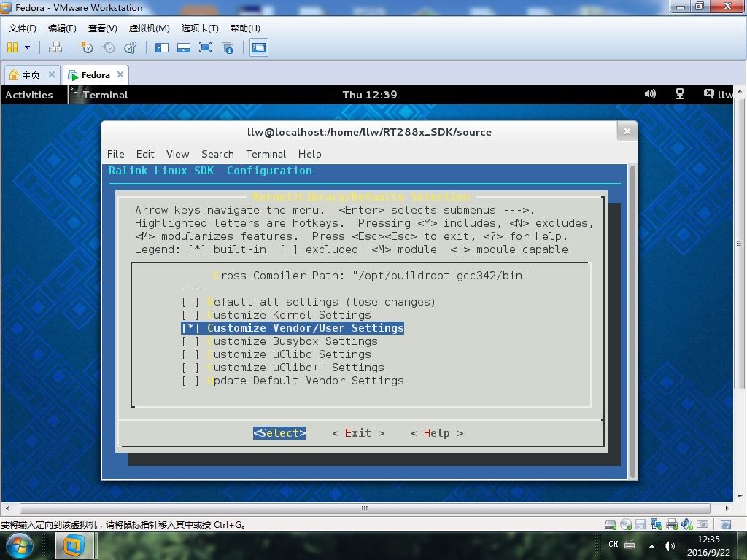Click the VMware taskbar button

75,545
